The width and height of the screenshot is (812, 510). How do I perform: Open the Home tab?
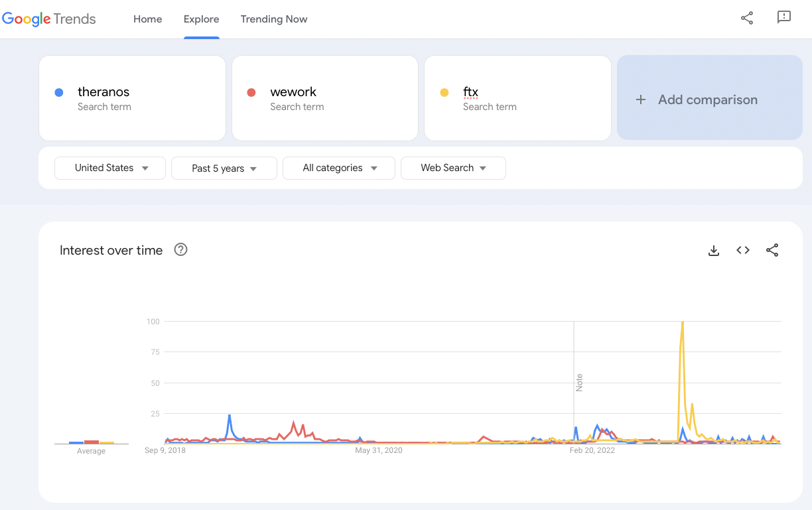(147, 19)
